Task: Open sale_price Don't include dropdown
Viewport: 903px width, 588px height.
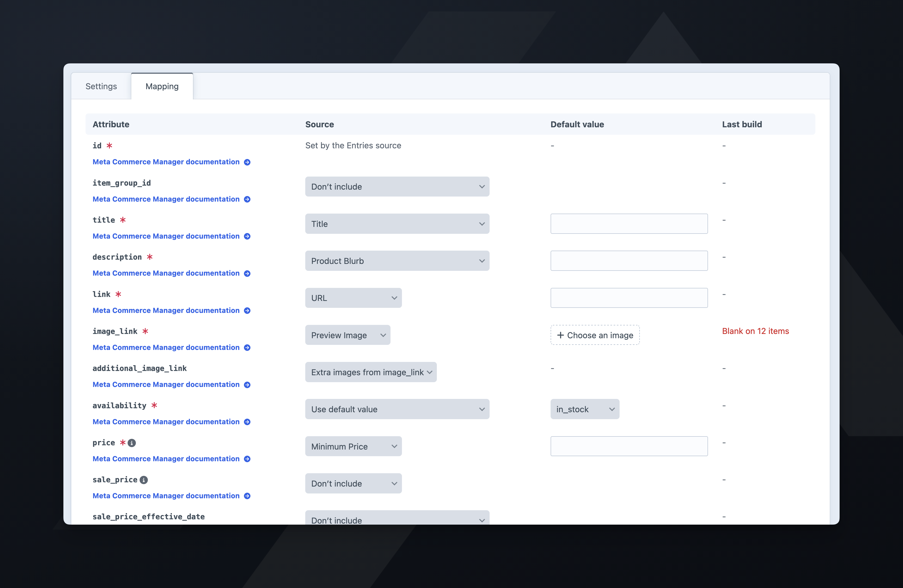Action: tap(353, 484)
